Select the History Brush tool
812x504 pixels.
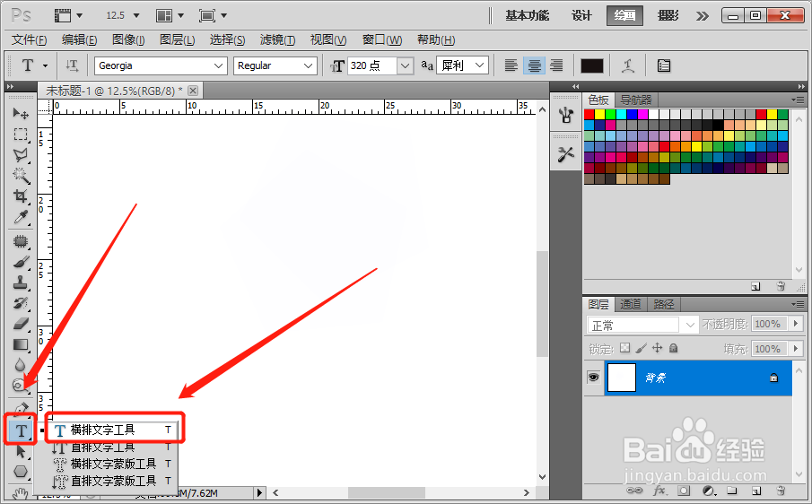coord(21,303)
